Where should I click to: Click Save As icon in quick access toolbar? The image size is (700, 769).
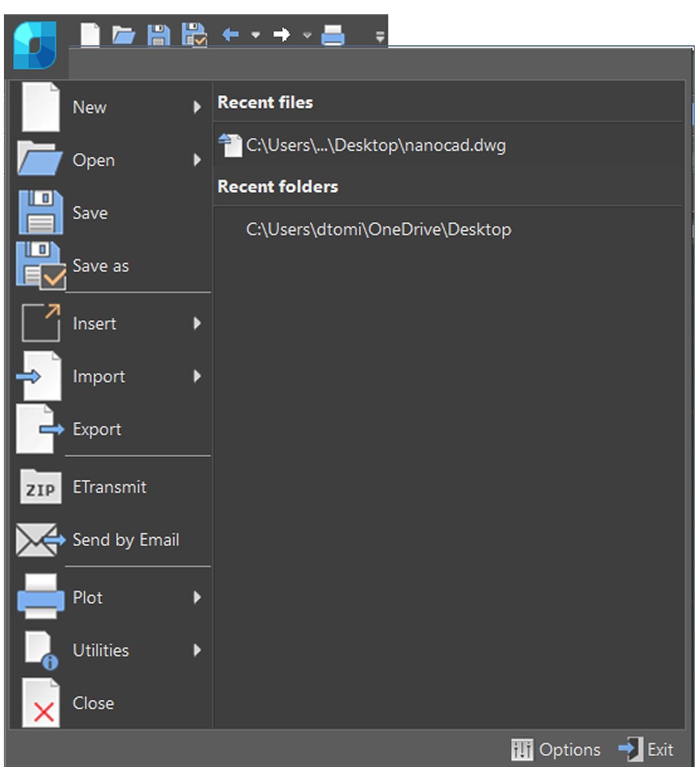(x=194, y=35)
